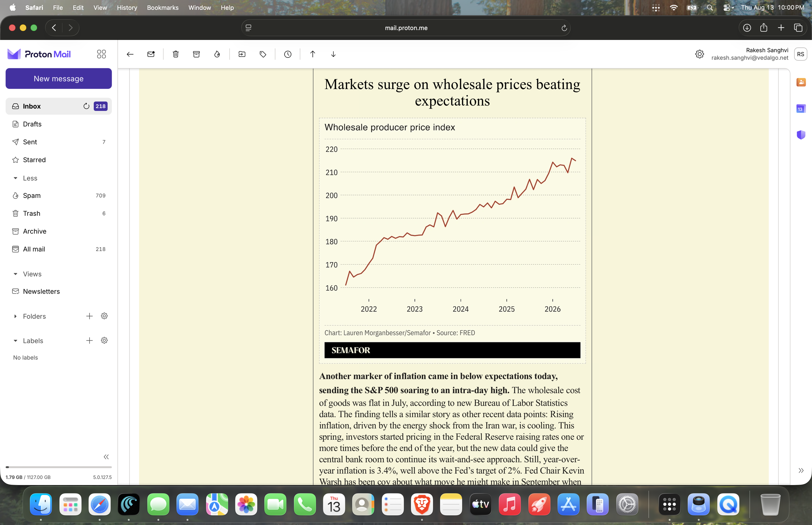Open the Brave browser from the Dock
812x525 pixels.
pyautogui.click(x=422, y=504)
